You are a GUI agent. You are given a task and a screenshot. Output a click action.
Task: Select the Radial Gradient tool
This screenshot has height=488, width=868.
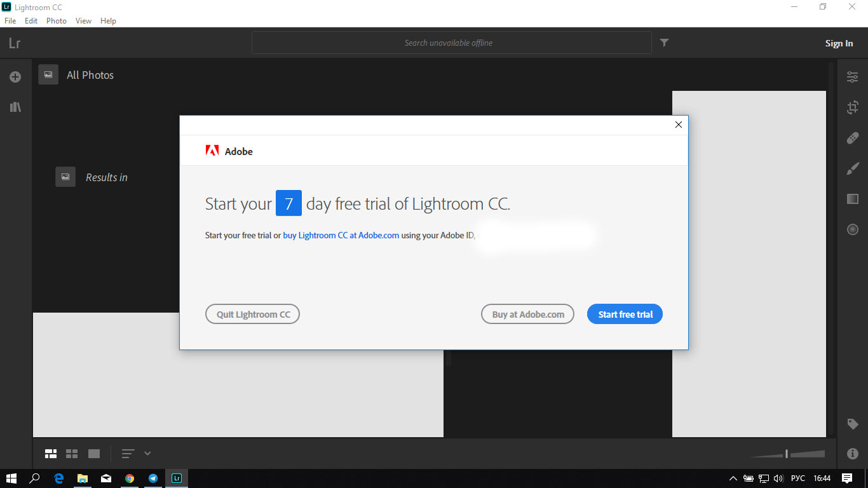853,229
